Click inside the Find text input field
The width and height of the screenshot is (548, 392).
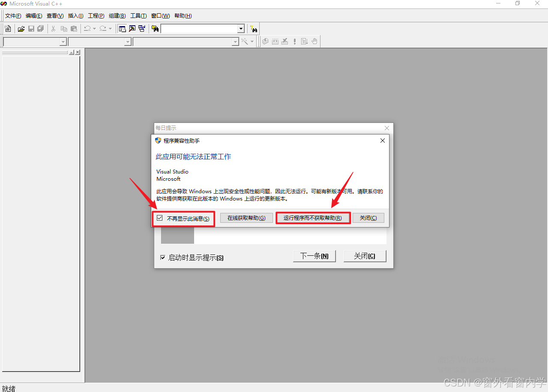199,29
